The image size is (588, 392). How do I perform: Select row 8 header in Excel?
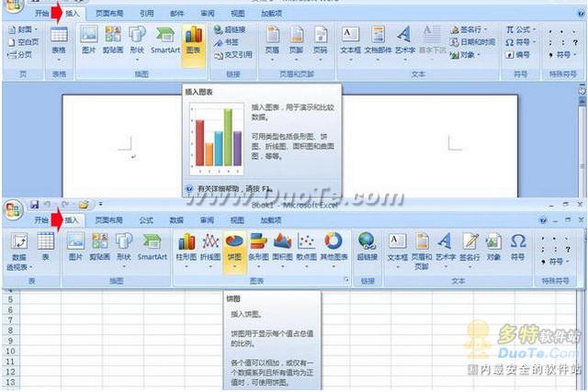point(10,330)
